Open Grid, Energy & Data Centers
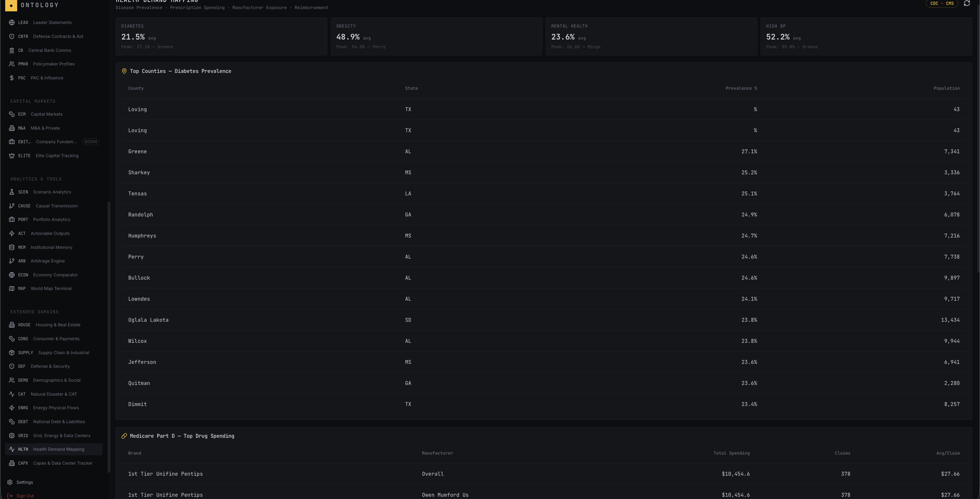This screenshot has width=980, height=499. (62, 435)
